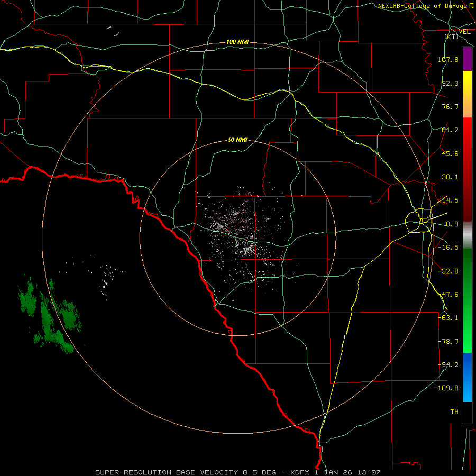Click the blue segment of the color bar
Screen dimensions: 476x476
pos(467,377)
